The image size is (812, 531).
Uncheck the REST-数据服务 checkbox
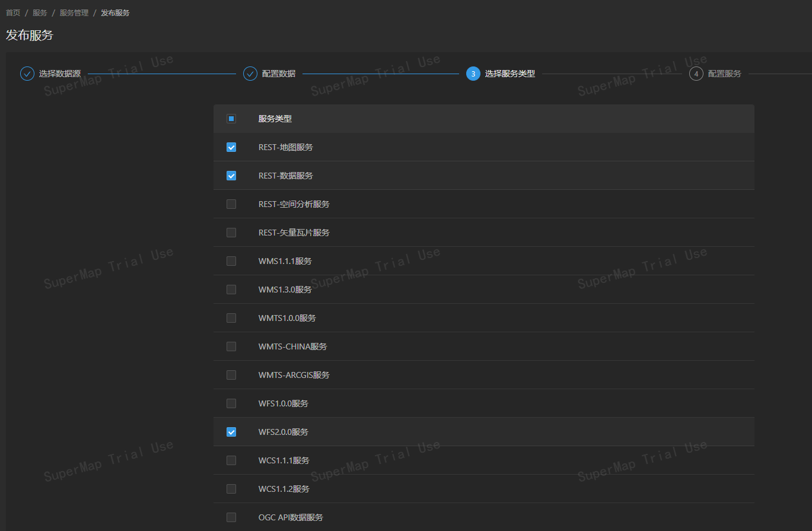231,176
